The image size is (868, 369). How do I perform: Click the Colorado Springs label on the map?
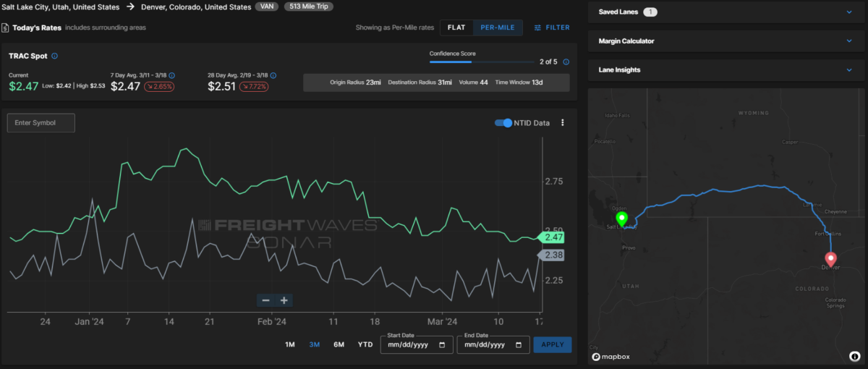point(836,302)
